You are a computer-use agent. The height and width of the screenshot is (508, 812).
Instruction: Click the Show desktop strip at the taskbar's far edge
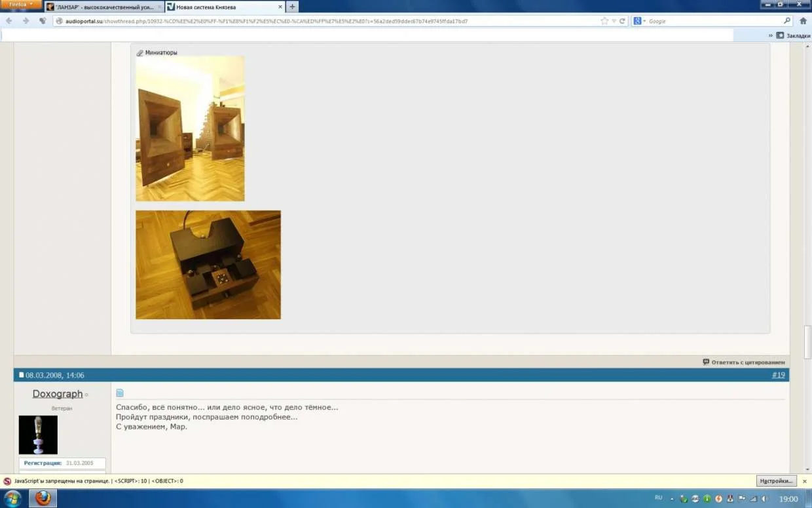tap(809, 499)
